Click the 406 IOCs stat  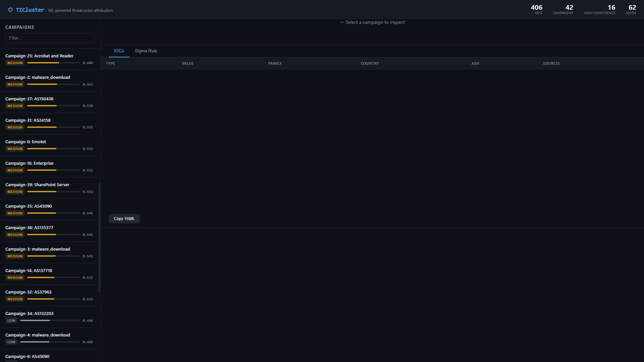click(x=536, y=9)
